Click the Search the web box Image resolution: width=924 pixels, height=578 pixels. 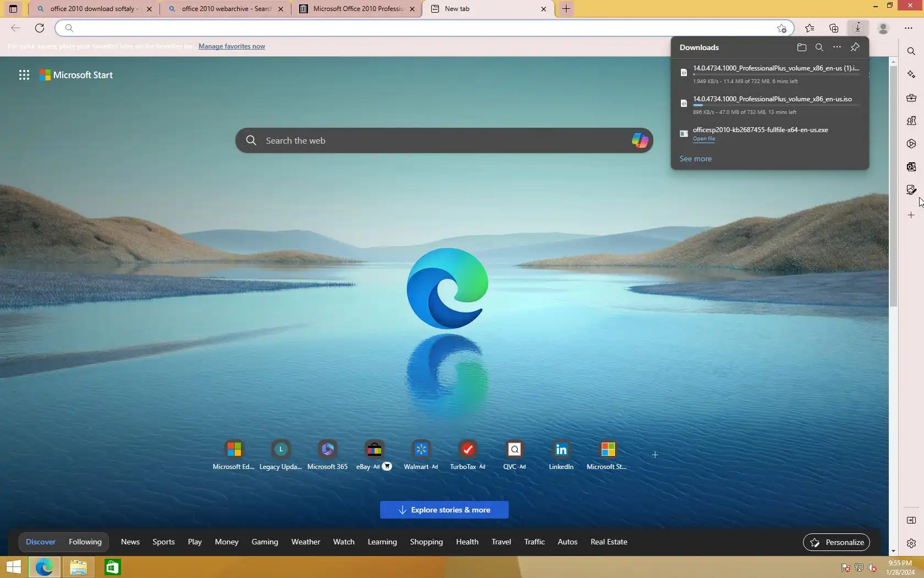[444, 140]
